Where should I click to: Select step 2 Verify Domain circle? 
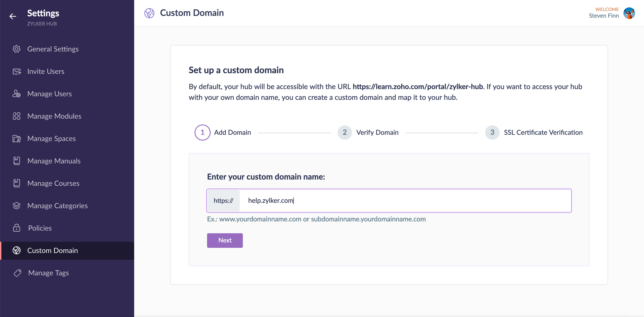[x=345, y=132]
